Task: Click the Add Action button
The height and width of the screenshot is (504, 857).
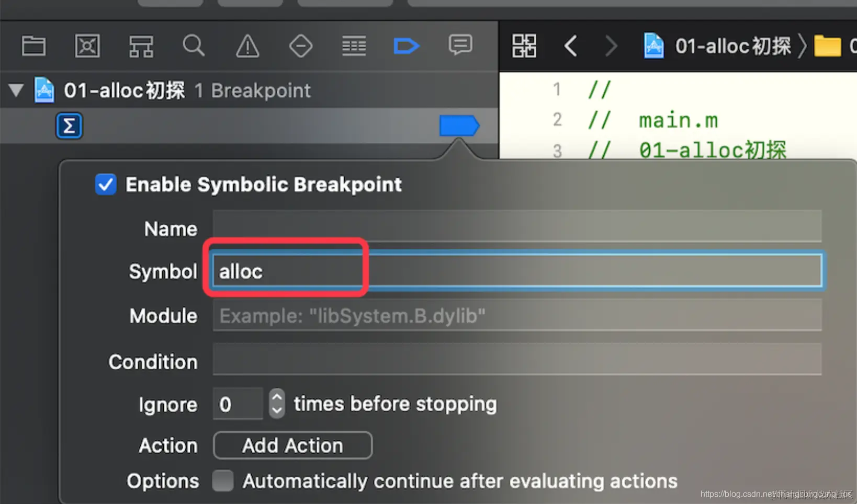Action: click(293, 445)
